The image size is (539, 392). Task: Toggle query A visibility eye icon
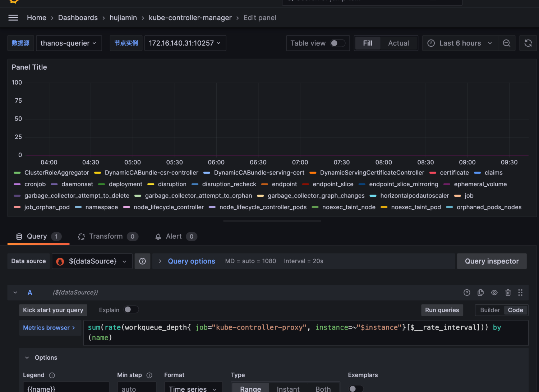[494, 293]
